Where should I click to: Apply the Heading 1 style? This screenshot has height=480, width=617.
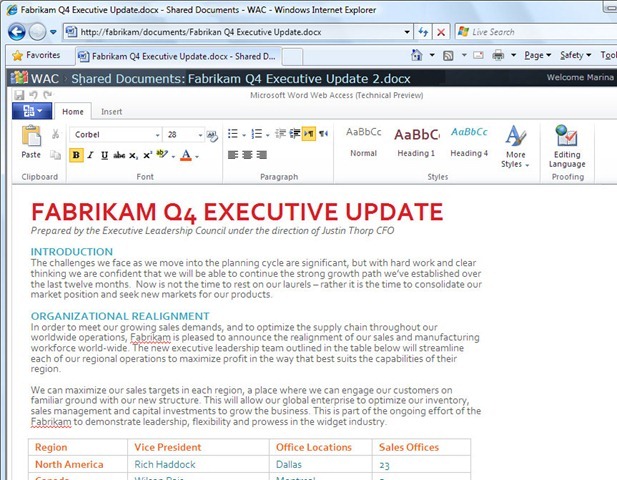(x=415, y=141)
